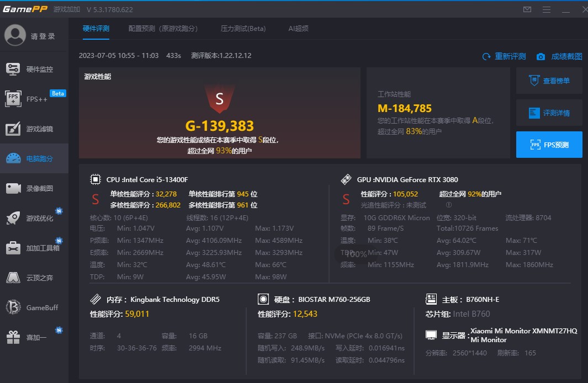Launch the 游戏优化 rocket icon
The width and height of the screenshot is (588, 383).
pos(13,219)
